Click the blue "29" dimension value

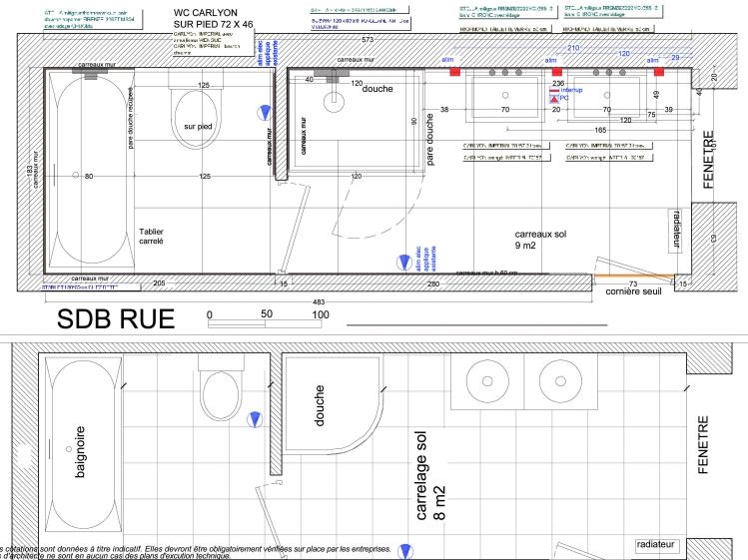pyautogui.click(x=675, y=57)
